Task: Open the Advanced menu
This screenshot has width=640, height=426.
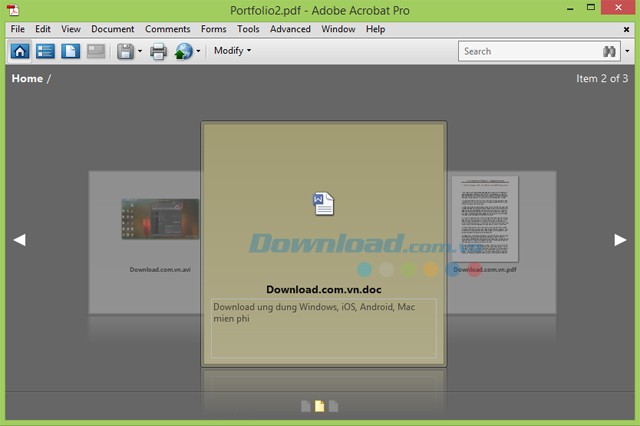Action: coord(290,29)
